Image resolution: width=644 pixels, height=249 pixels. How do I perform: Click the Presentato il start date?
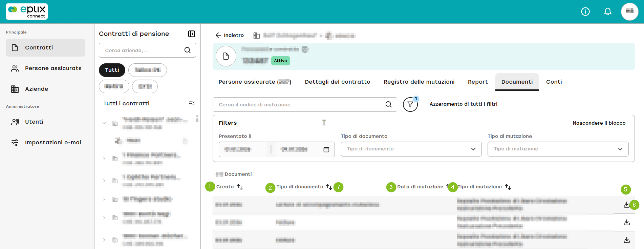(238, 149)
